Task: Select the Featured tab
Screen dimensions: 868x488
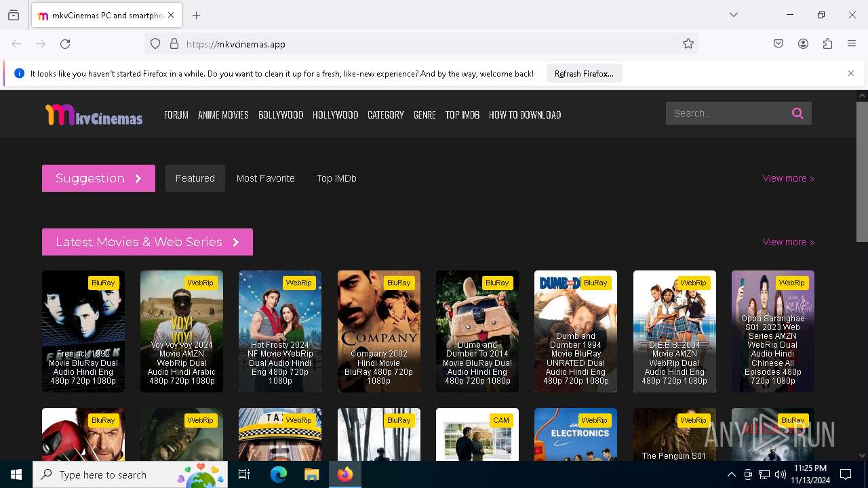Action: pos(195,178)
